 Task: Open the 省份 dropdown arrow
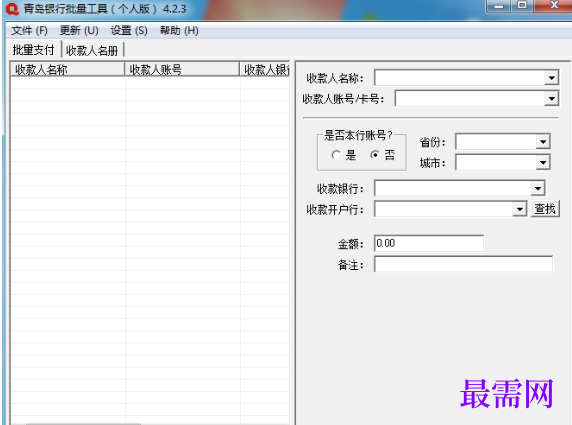click(x=543, y=142)
